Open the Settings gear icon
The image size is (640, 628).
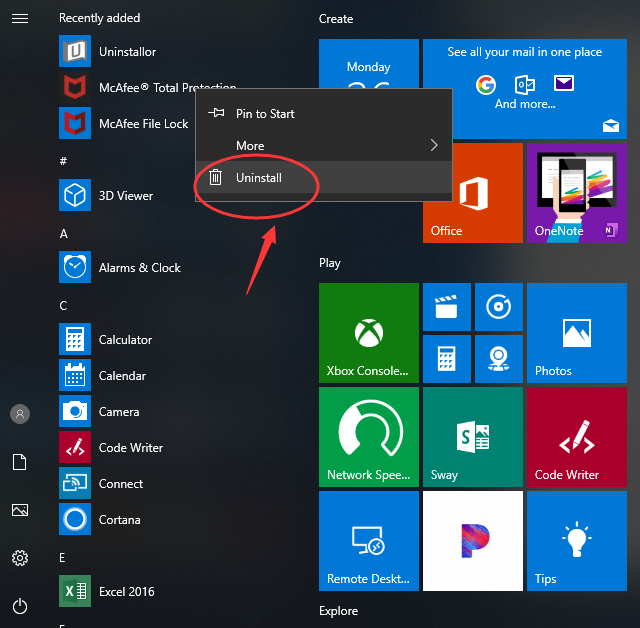tap(20, 558)
